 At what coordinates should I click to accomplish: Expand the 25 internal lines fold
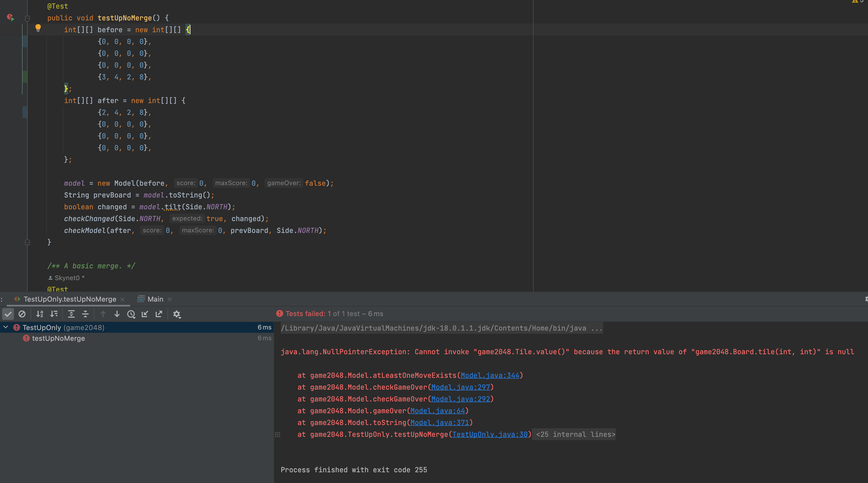pyautogui.click(x=575, y=434)
